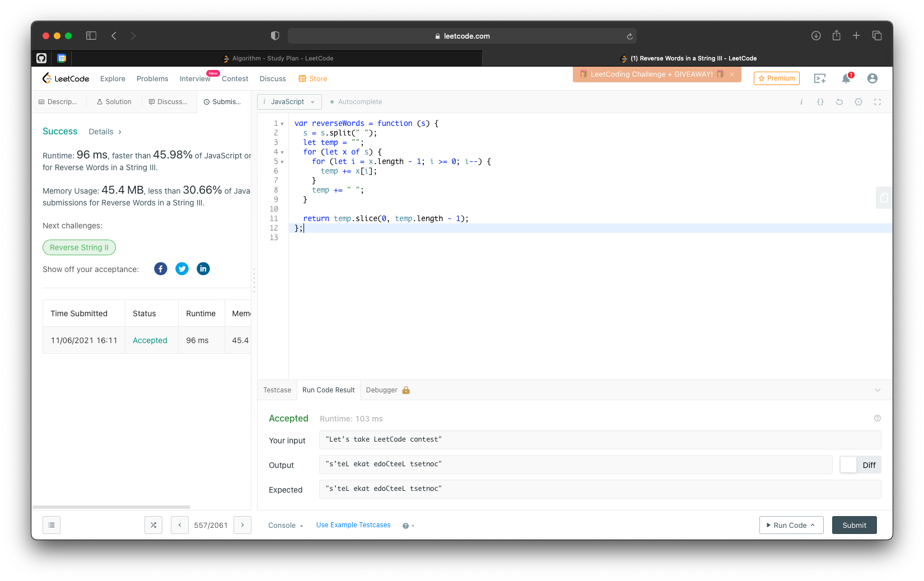Screen dimensions: 924x581
Task: Click the LeetCode logo
Action: pyautogui.click(x=66, y=78)
